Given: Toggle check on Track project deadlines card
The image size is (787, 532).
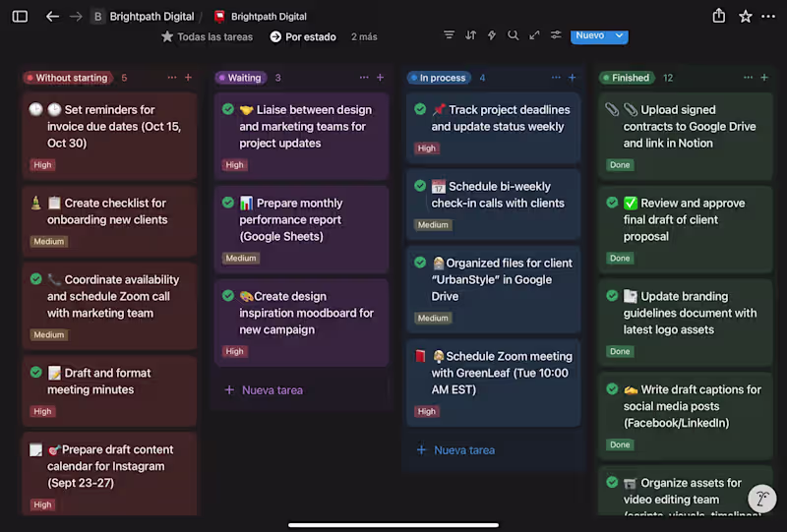Looking at the screenshot, I should tap(420, 109).
